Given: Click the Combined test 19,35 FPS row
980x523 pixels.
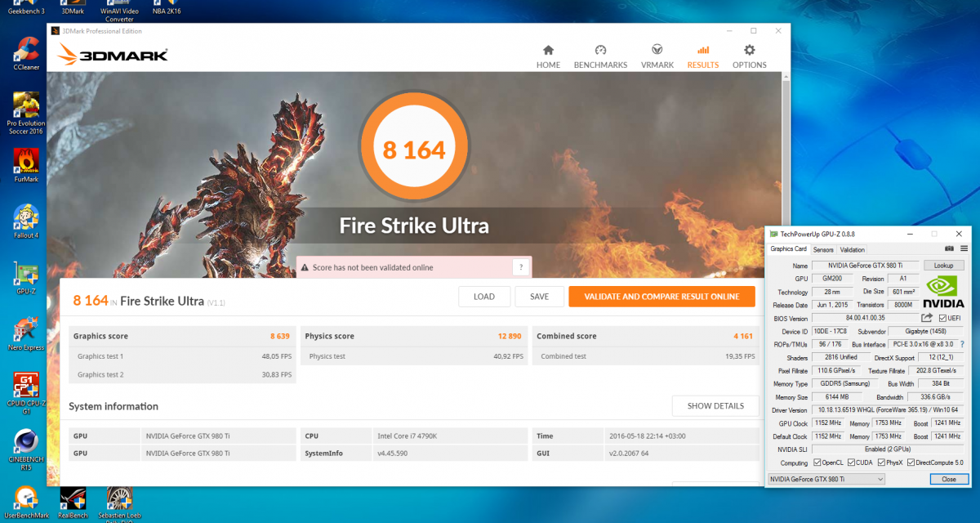Looking at the screenshot, I should (x=646, y=356).
